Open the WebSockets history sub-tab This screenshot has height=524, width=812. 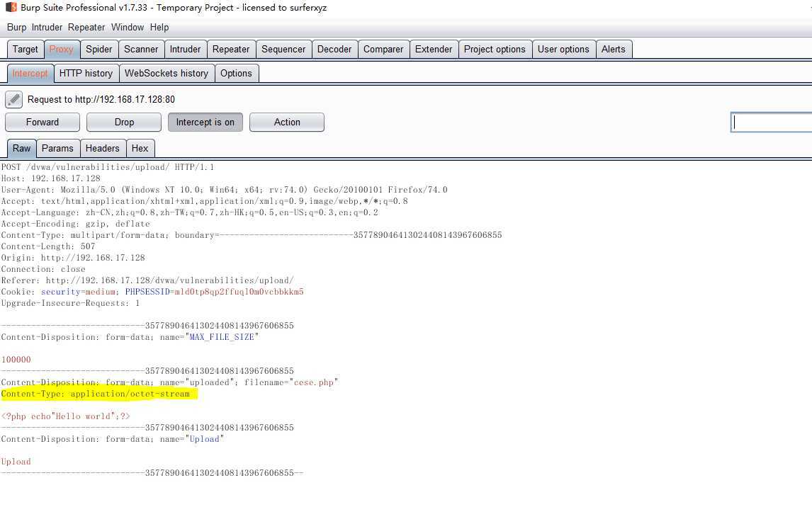tap(167, 74)
